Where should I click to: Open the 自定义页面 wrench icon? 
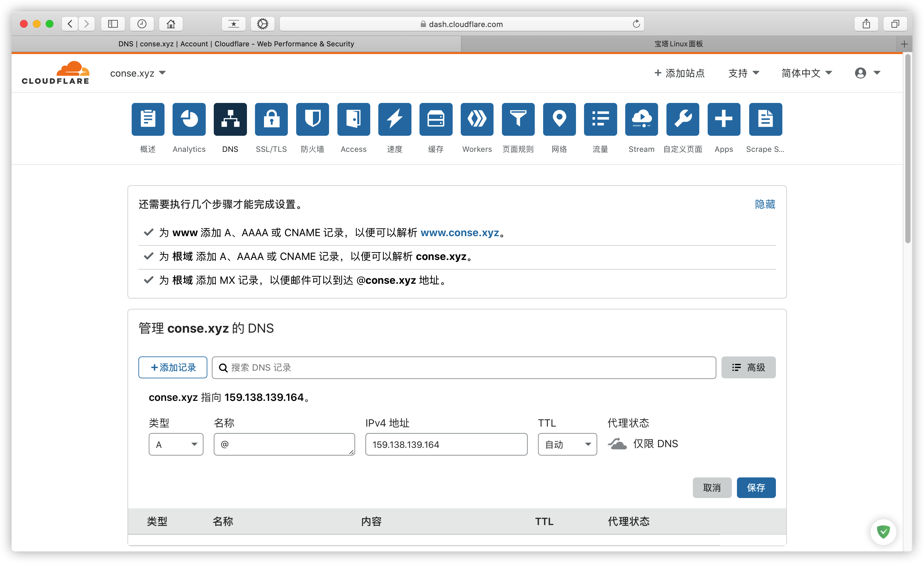pos(683,119)
